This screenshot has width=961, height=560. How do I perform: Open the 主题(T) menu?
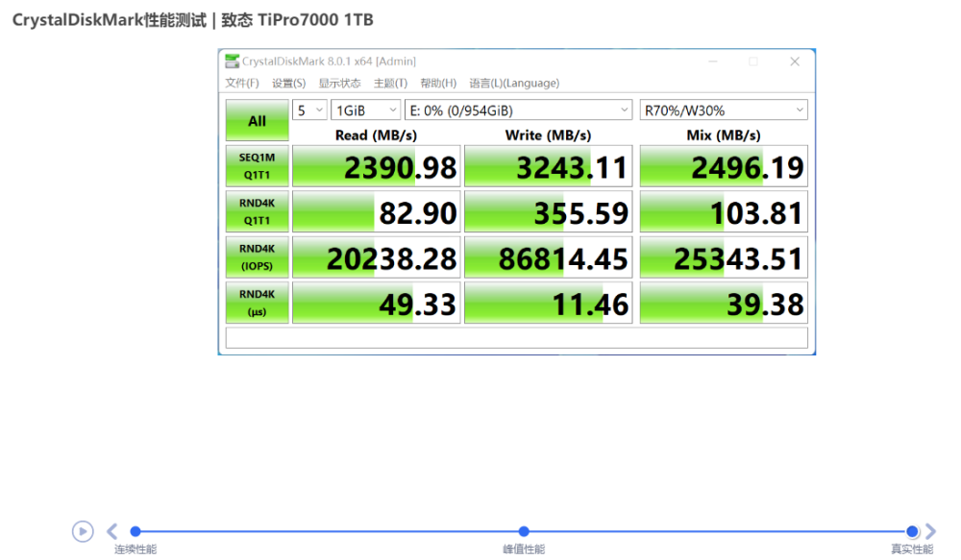point(390,84)
